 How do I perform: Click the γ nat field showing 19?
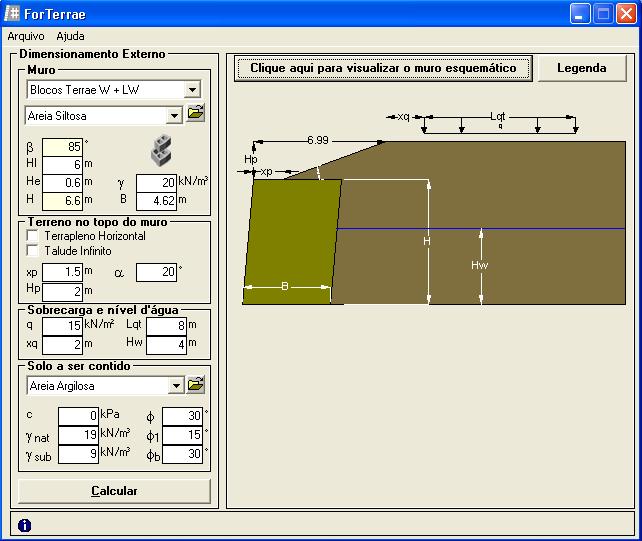pyautogui.click(x=78, y=435)
